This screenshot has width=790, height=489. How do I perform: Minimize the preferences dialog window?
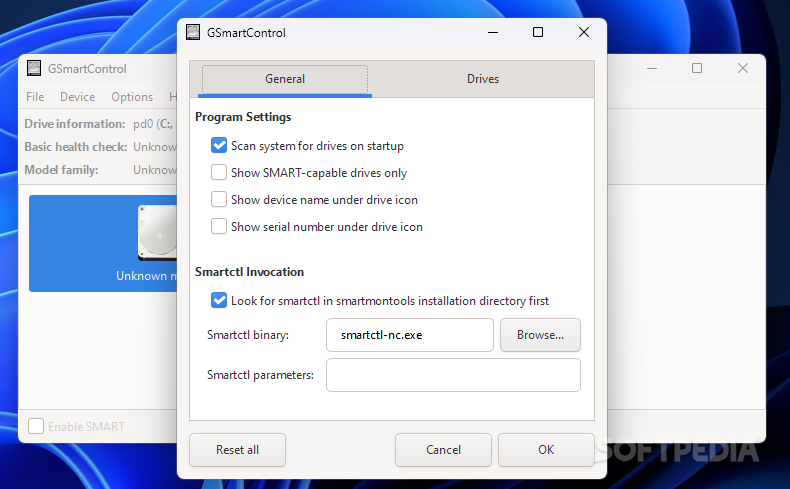click(x=493, y=32)
